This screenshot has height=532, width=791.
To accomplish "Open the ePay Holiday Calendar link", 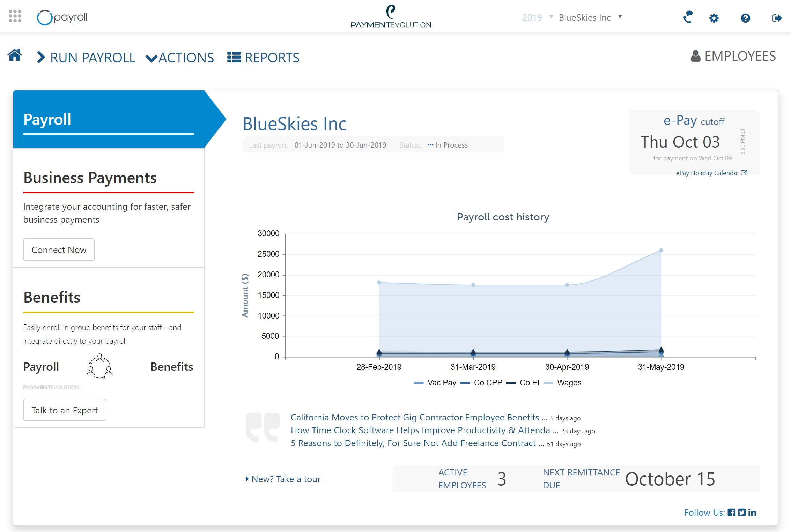I will point(708,172).
